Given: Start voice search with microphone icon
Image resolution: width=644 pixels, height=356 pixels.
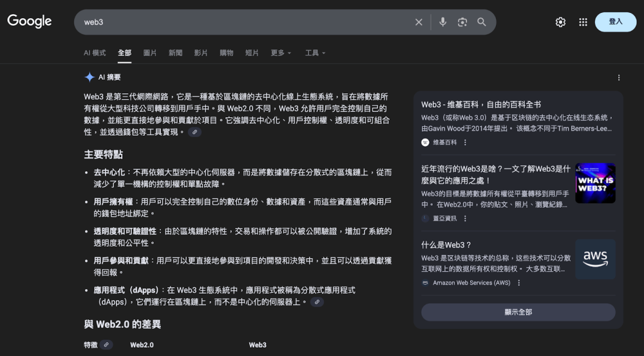Looking at the screenshot, I should click(x=443, y=22).
